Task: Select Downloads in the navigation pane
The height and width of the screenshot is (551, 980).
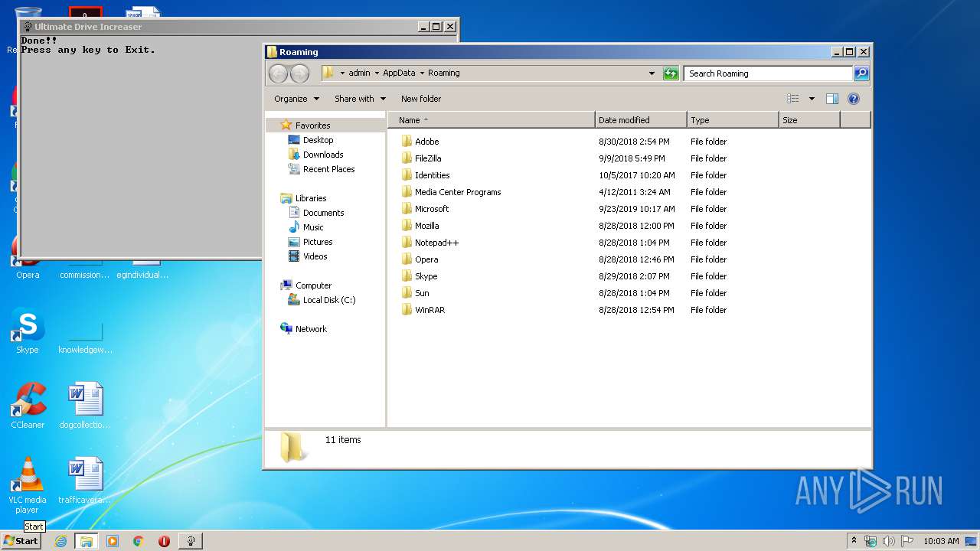Action: pos(322,155)
